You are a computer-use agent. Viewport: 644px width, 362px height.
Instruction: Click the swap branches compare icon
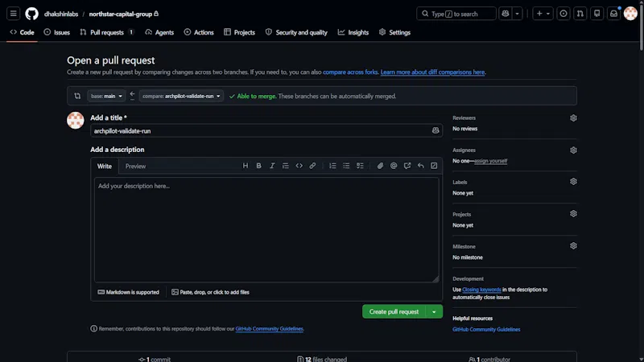coord(77,96)
